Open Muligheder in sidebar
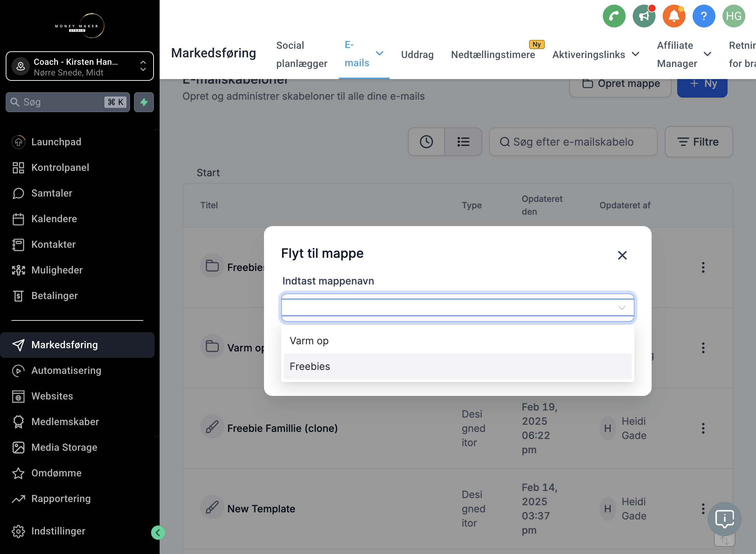The image size is (756, 554). [77, 270]
